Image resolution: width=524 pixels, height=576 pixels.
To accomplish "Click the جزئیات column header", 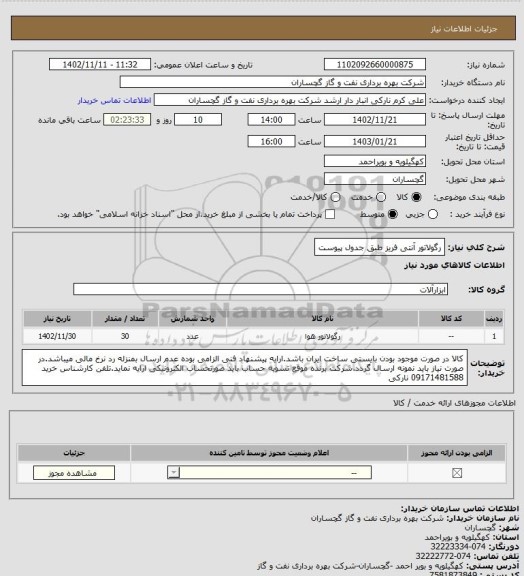I will [x=74, y=453].
